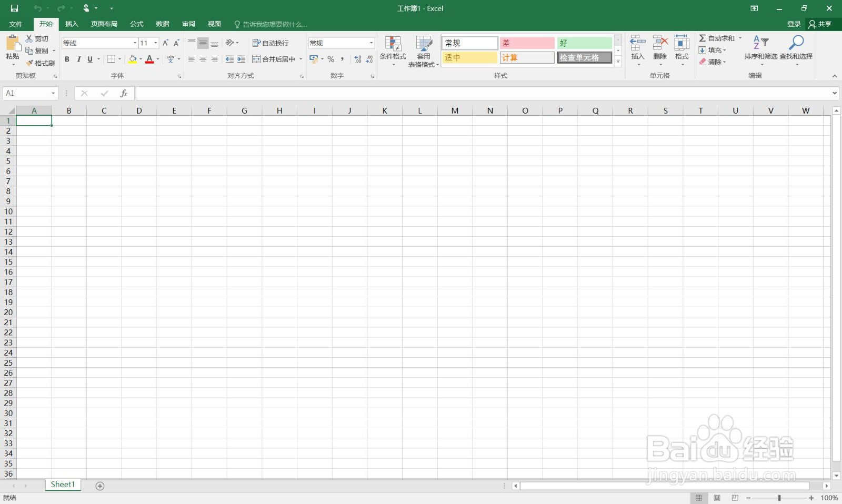
Task: Apply the Normal (常规) cell style
Action: click(469, 43)
